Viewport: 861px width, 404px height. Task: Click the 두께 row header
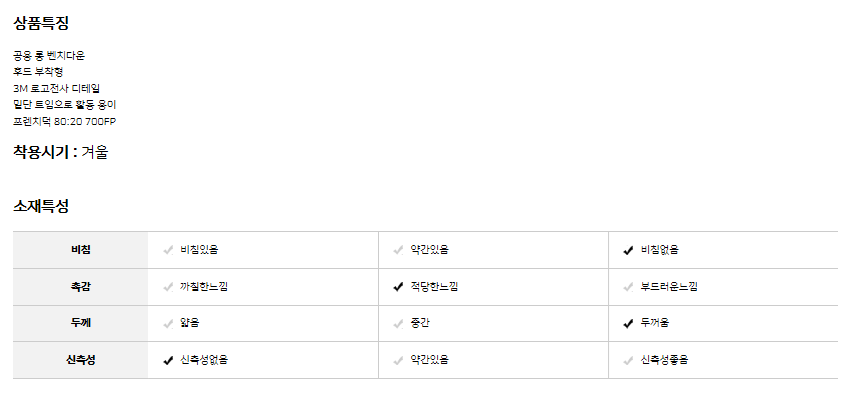[x=80, y=323]
